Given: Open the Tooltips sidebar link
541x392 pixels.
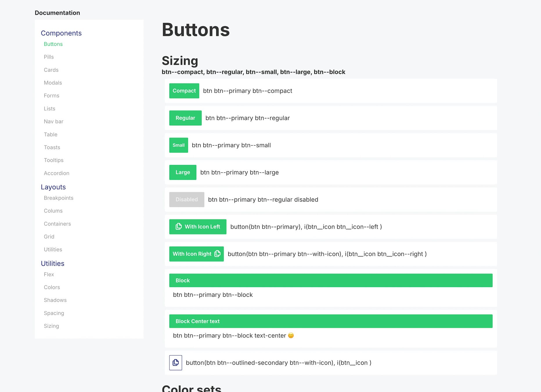Looking at the screenshot, I should pos(54,160).
